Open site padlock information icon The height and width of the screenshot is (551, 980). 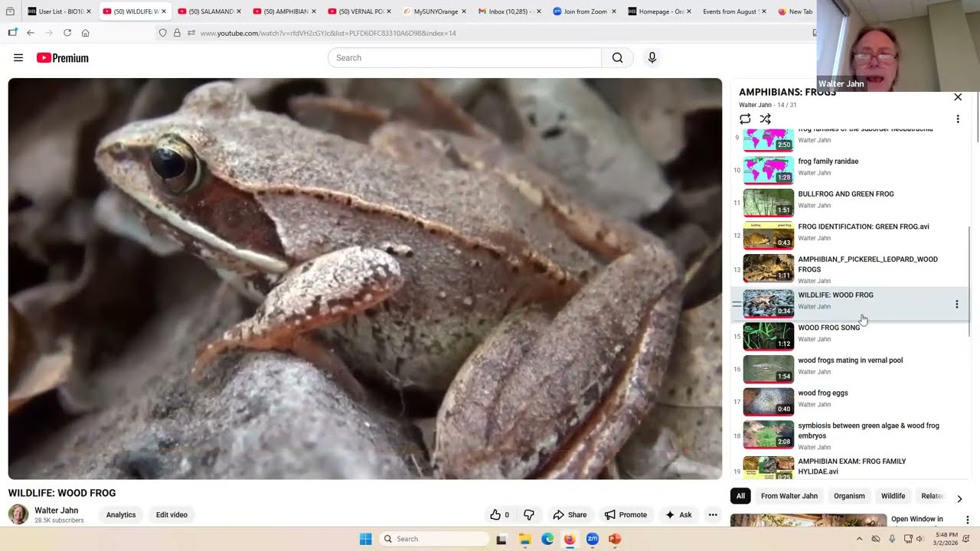tap(177, 33)
